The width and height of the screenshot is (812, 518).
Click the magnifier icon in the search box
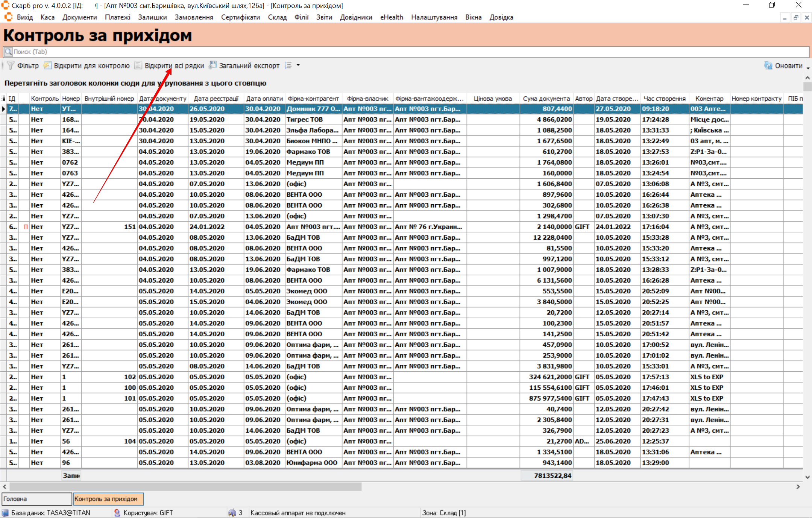pos(8,52)
